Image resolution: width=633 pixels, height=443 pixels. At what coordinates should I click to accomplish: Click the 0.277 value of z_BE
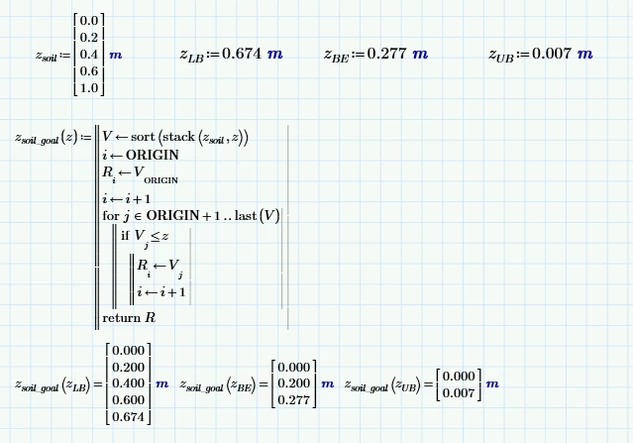387,53
